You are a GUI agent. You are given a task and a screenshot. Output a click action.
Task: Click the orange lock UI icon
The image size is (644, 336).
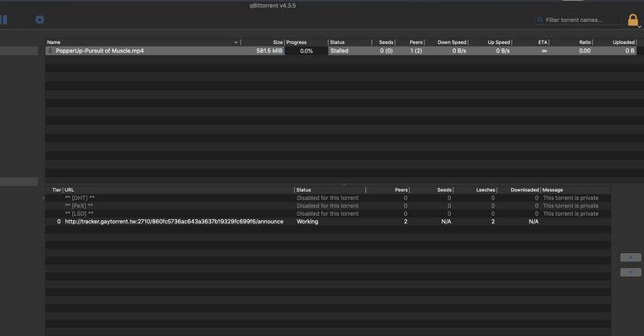point(633,19)
